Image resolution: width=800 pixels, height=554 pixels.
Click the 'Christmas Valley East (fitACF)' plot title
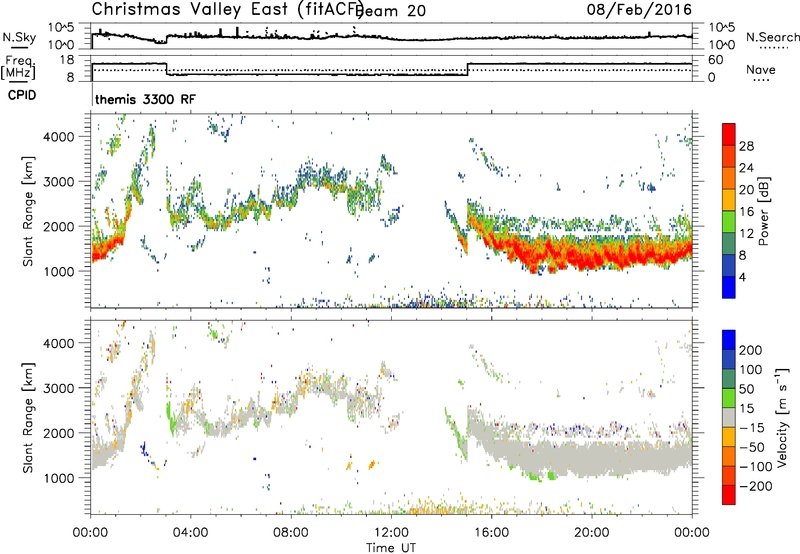pos(227,9)
